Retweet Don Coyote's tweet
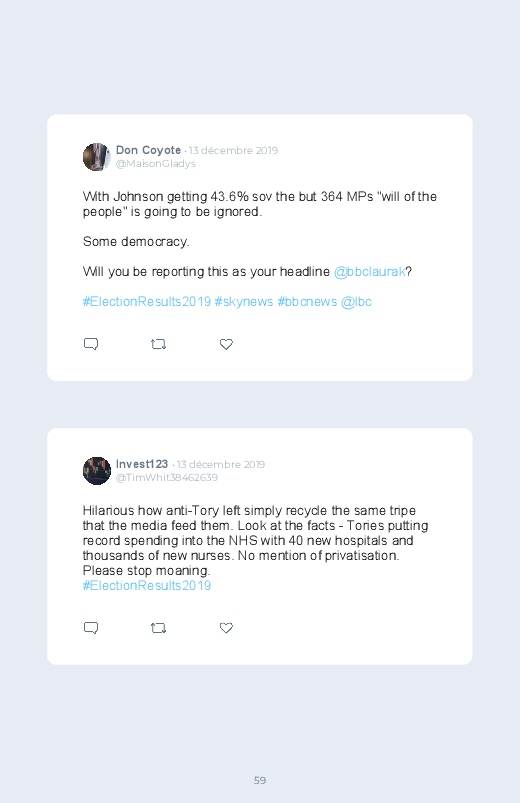 [x=158, y=344]
